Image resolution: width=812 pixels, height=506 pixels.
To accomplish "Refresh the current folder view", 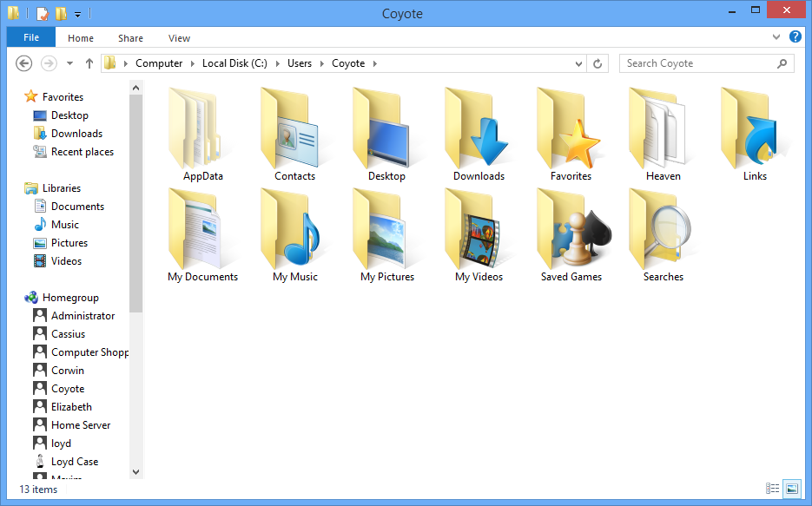I will pos(597,63).
